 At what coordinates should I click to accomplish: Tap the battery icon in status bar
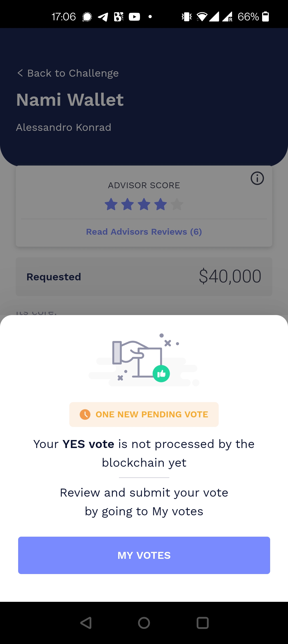click(265, 17)
